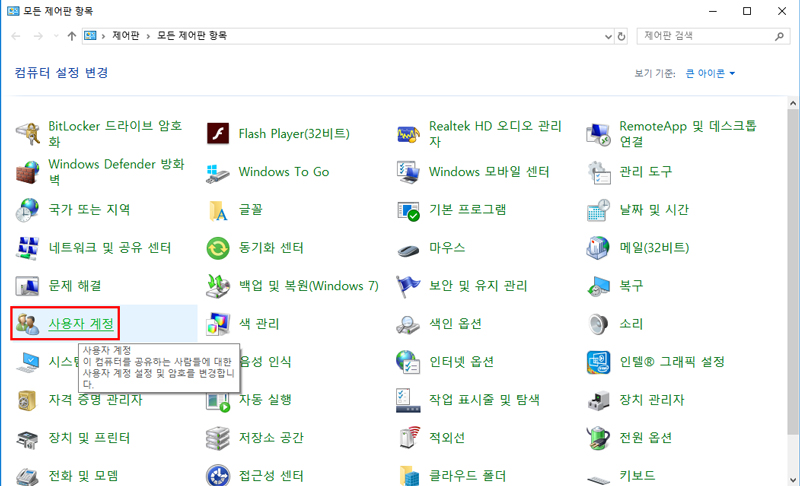Open the 클라우드 폴더 icon
Screen dimensions: 800x486
[x=408, y=475]
